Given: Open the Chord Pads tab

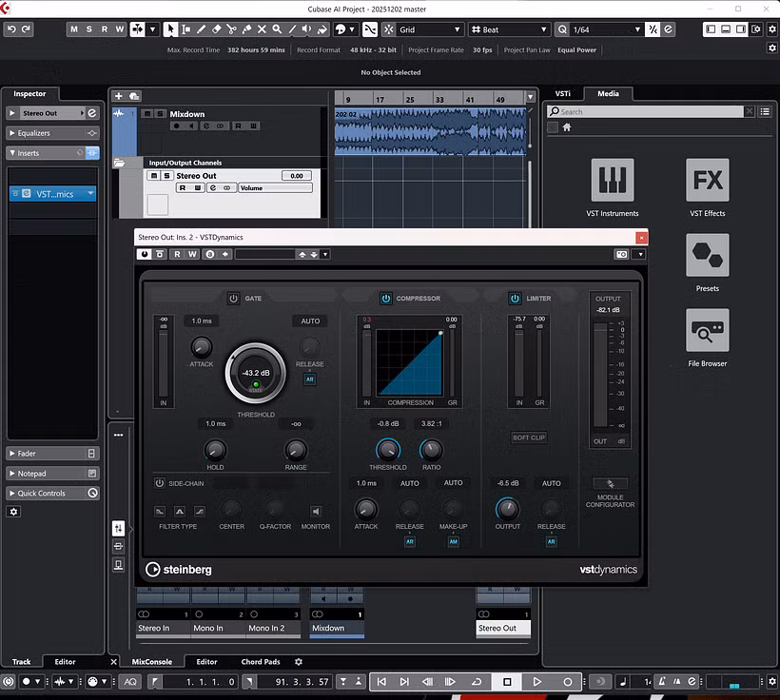Looking at the screenshot, I should click(x=261, y=662).
